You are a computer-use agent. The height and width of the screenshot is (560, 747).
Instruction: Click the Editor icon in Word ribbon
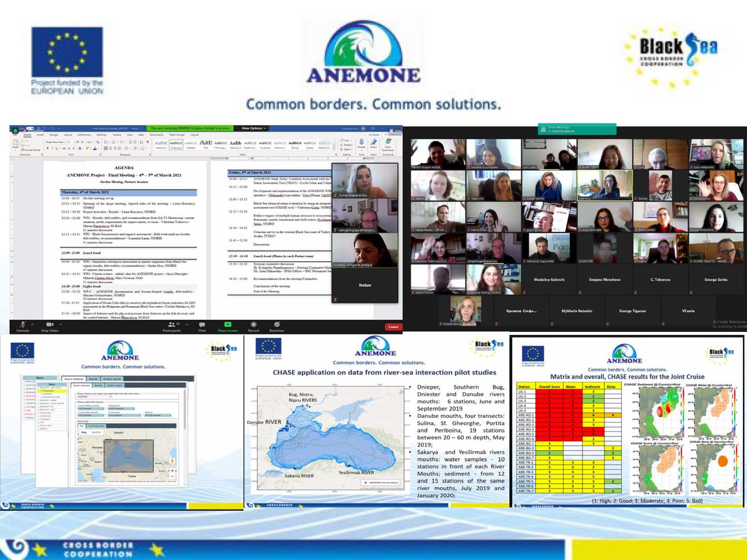[x=374, y=142]
